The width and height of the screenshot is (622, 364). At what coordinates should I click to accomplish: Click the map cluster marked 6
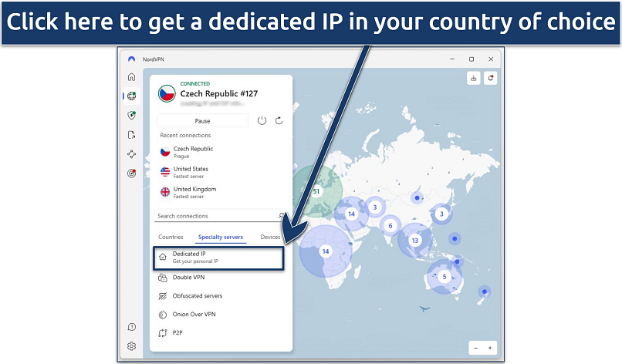click(x=390, y=226)
